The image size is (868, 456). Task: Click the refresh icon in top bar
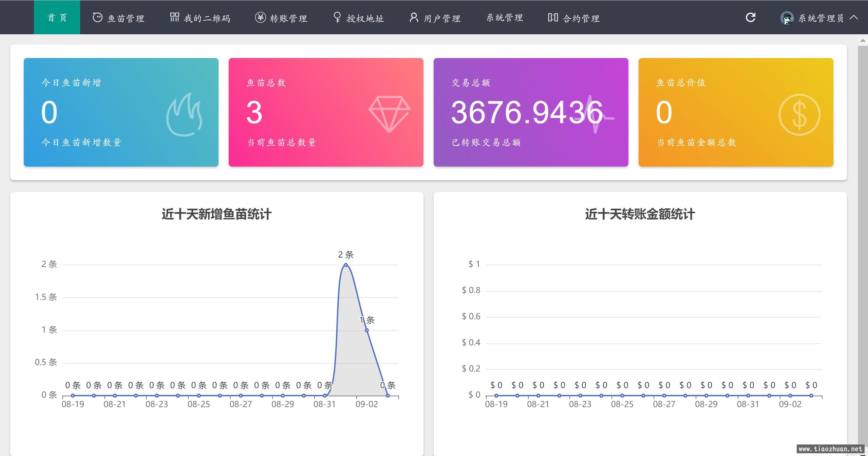750,18
